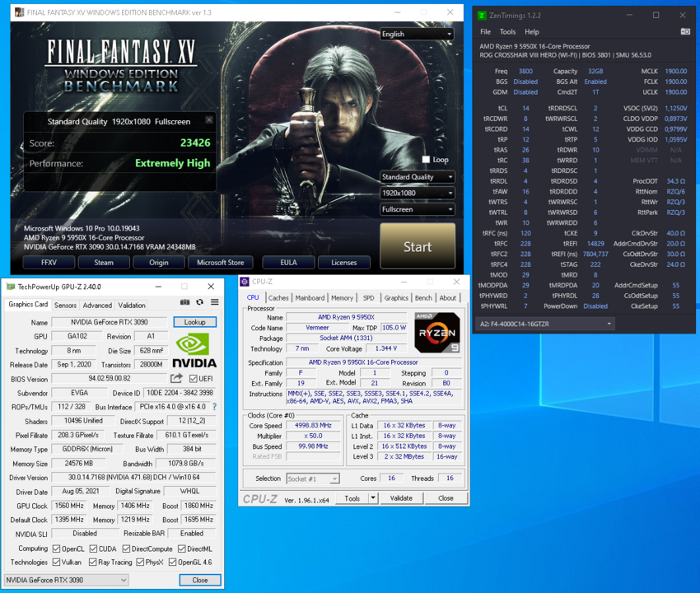Click the GPU-Z refresh icon

coord(199,303)
